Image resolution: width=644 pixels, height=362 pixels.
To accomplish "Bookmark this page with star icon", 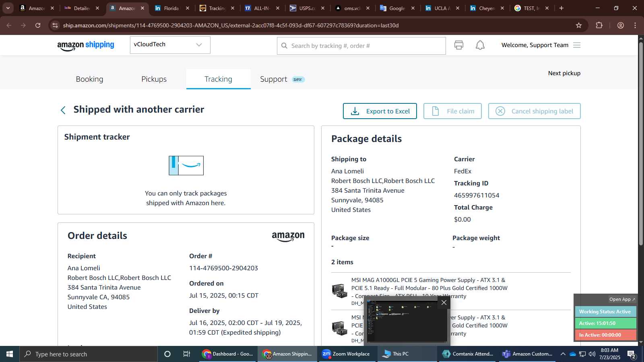I will (579, 25).
